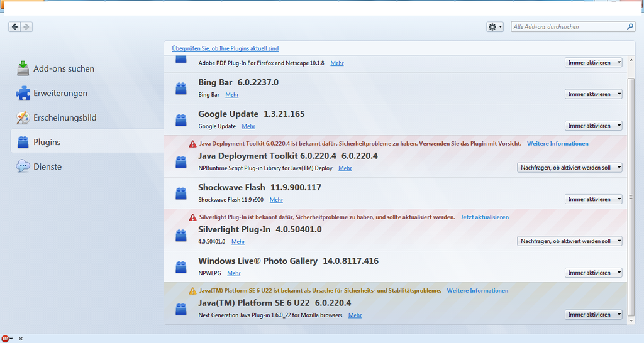644x343 pixels.
Task: Click yellow warning triangle for Java(TM) Platform
Action: 192,290
